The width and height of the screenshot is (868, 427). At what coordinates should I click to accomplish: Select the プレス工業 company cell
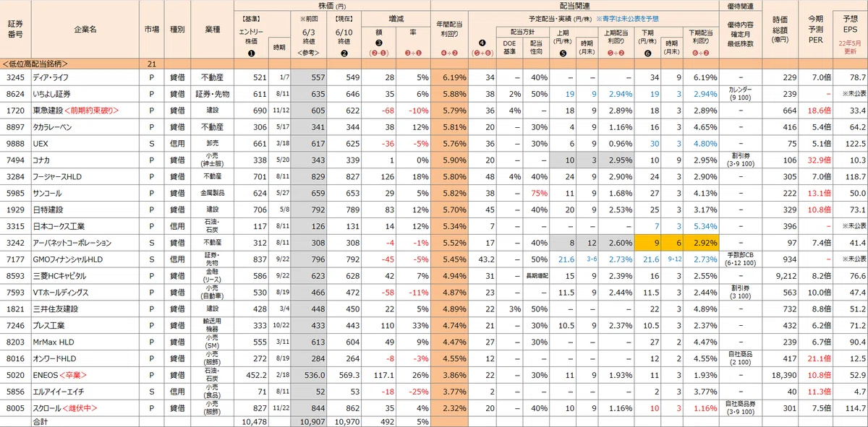pyautogui.click(x=85, y=326)
